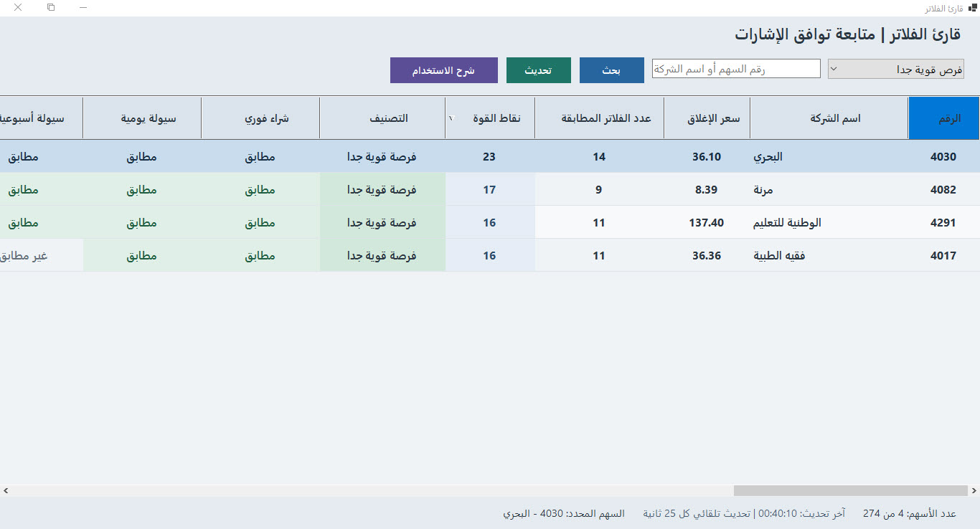Click the horizontal scrollbar left arrow
Image resolution: width=980 pixels, height=529 pixels.
pos(6,491)
